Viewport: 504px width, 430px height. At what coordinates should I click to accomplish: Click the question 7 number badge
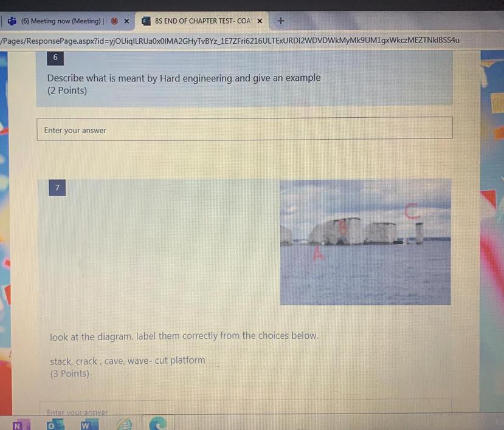pyautogui.click(x=57, y=188)
